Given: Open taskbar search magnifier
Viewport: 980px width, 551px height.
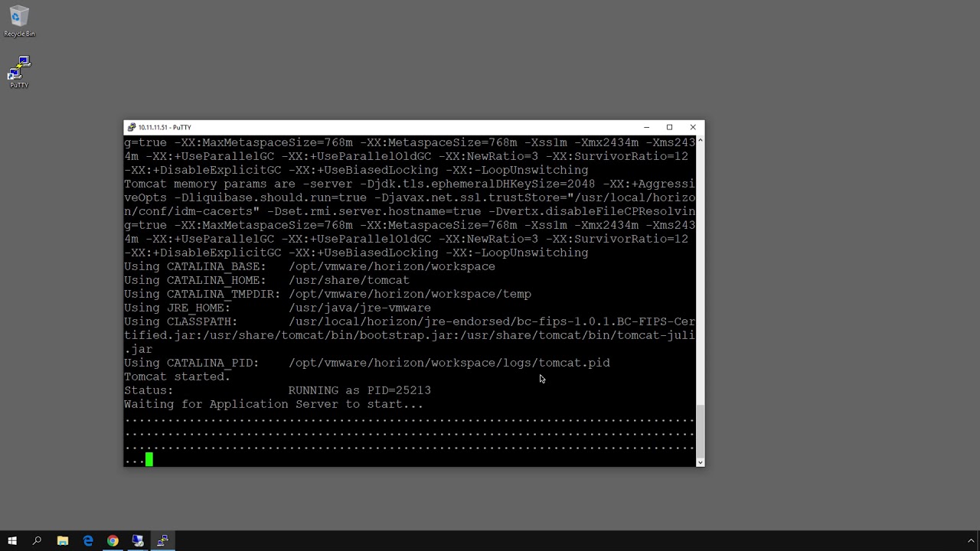Looking at the screenshot, I should (x=37, y=541).
